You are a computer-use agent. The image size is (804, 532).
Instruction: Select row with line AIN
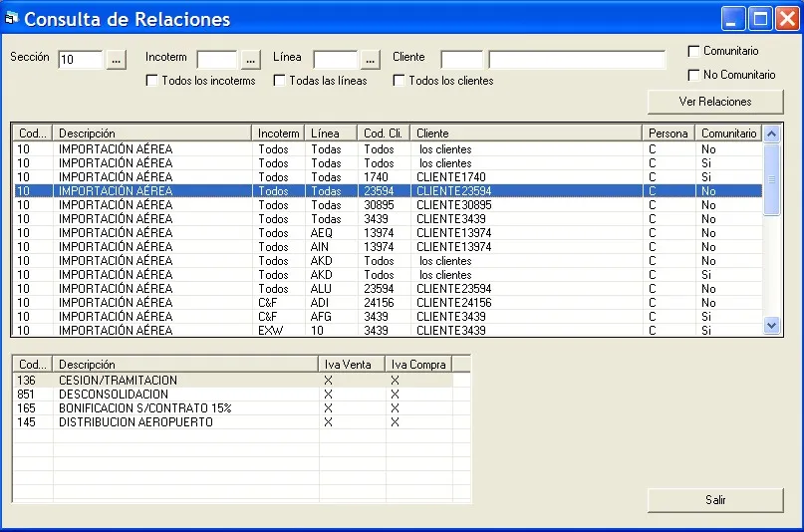(388, 246)
